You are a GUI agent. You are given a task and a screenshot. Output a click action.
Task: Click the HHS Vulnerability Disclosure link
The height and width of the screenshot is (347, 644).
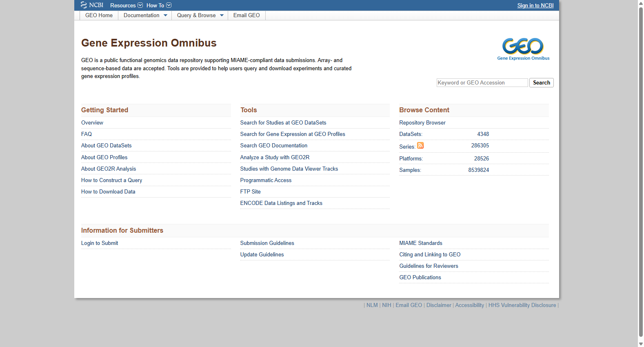522,305
